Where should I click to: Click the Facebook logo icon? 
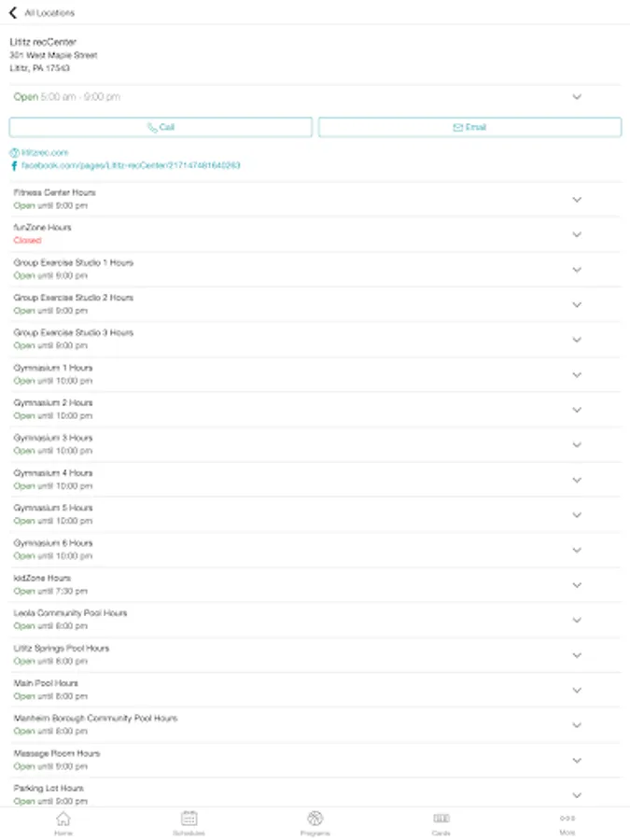pyautogui.click(x=14, y=165)
